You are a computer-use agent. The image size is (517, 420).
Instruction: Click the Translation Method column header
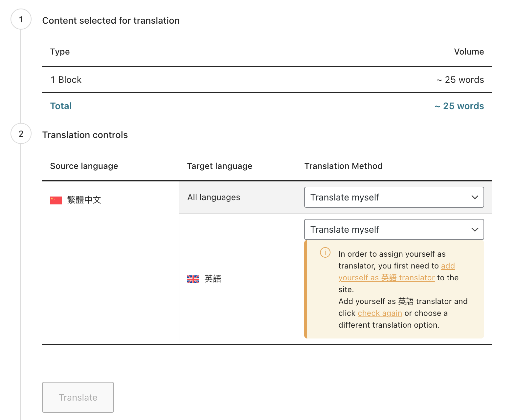(x=343, y=166)
